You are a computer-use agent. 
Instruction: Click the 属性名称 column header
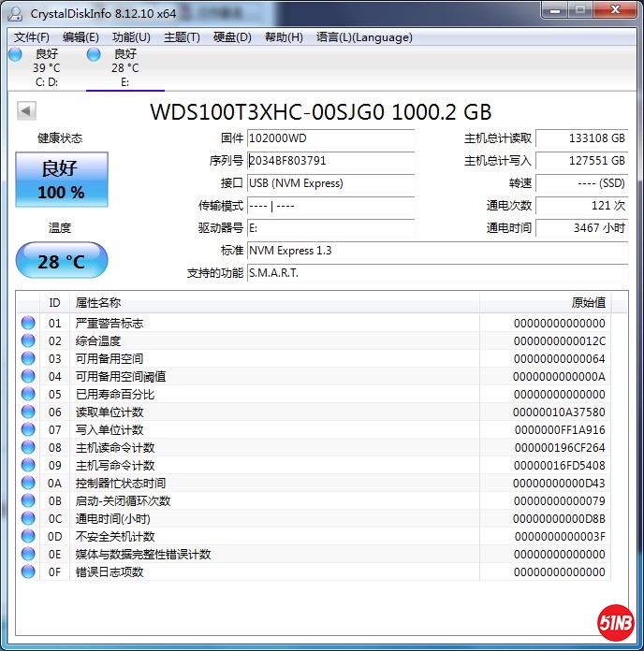coord(274,303)
